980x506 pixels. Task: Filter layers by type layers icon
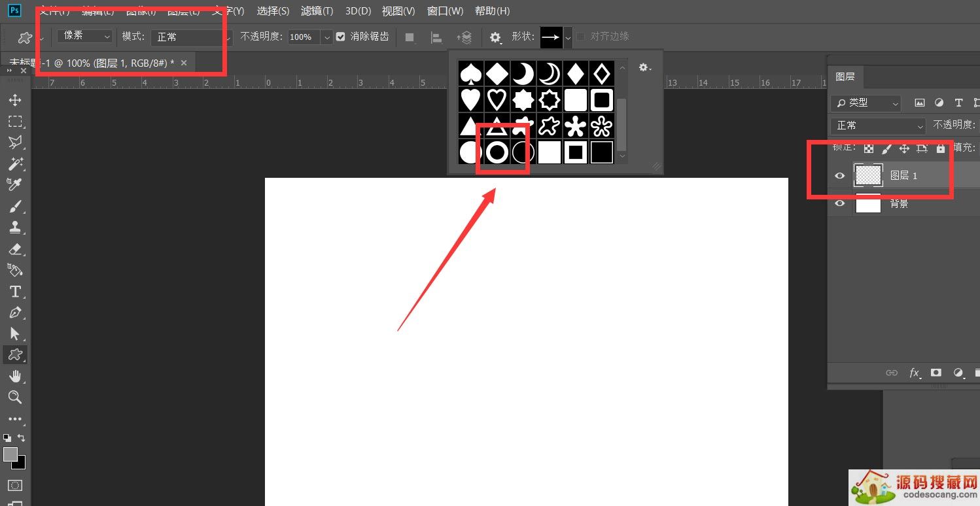[958, 103]
